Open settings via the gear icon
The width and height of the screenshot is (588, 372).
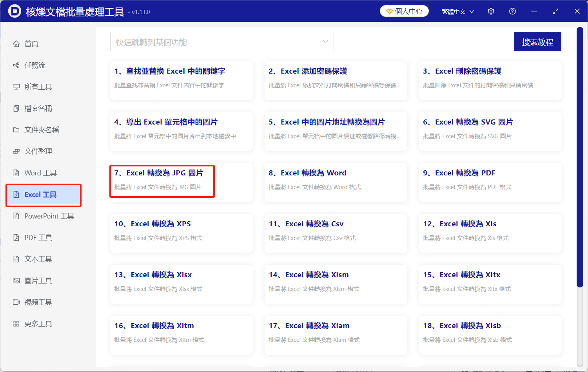coord(491,11)
